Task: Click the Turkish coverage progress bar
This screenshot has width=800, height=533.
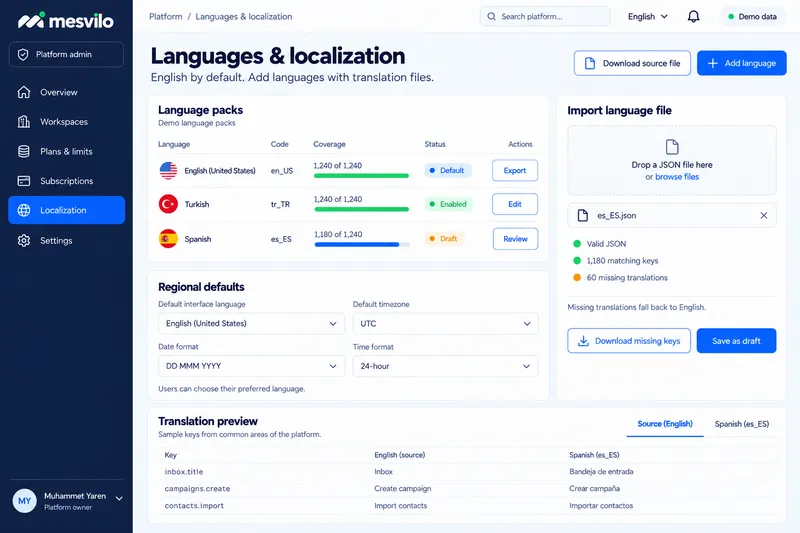Action: (x=361, y=209)
